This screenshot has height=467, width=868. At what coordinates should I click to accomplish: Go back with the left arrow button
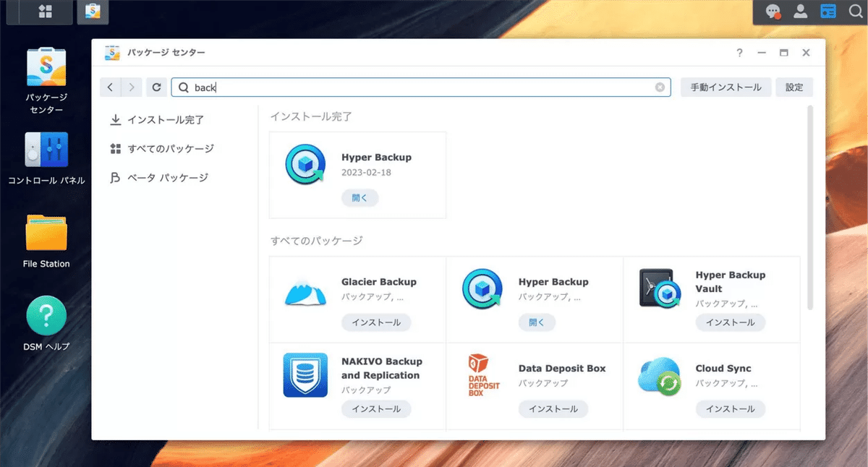pyautogui.click(x=110, y=87)
